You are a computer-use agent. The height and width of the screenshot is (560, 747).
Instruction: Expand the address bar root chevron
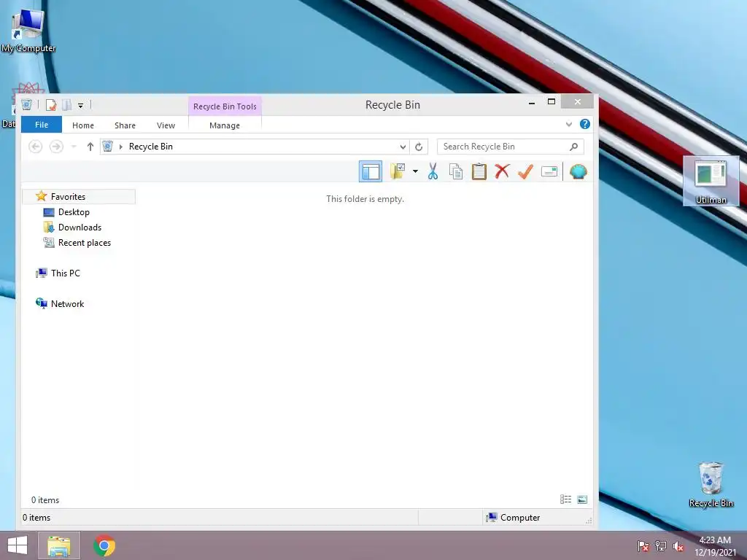(x=120, y=147)
